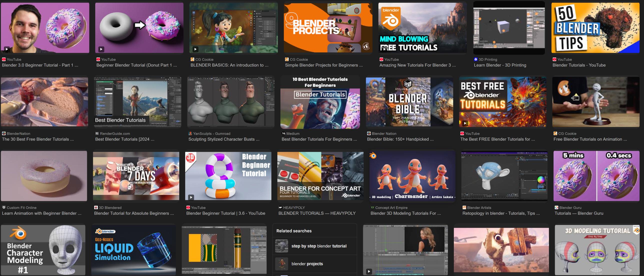Open the gray-to-pink donut 'Beginner Blender Tutorial' thumbnail

(x=139, y=28)
